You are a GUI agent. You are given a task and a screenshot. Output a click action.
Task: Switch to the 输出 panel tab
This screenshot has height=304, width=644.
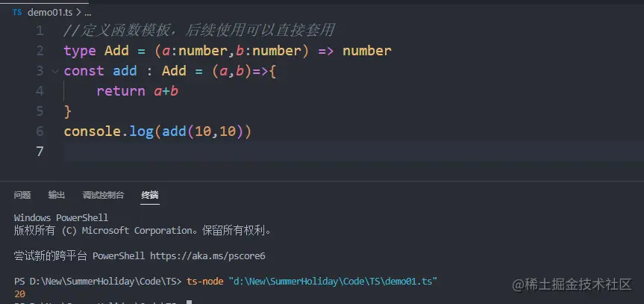56,195
